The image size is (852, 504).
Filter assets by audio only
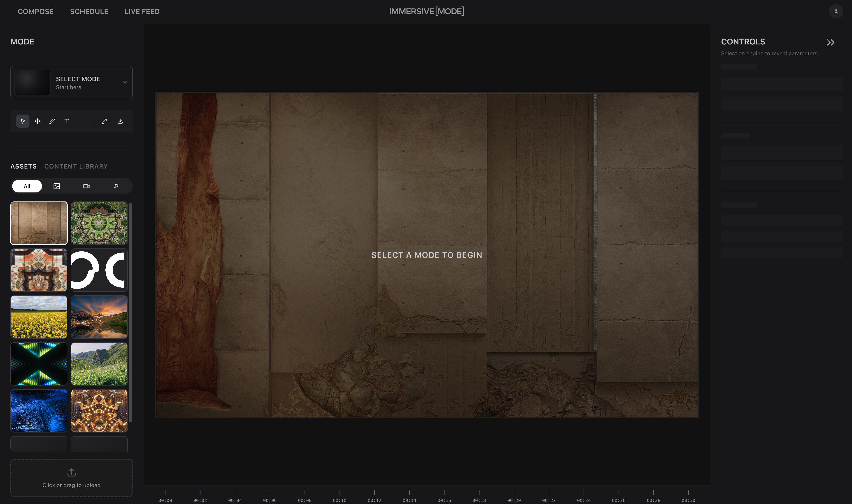(x=116, y=186)
